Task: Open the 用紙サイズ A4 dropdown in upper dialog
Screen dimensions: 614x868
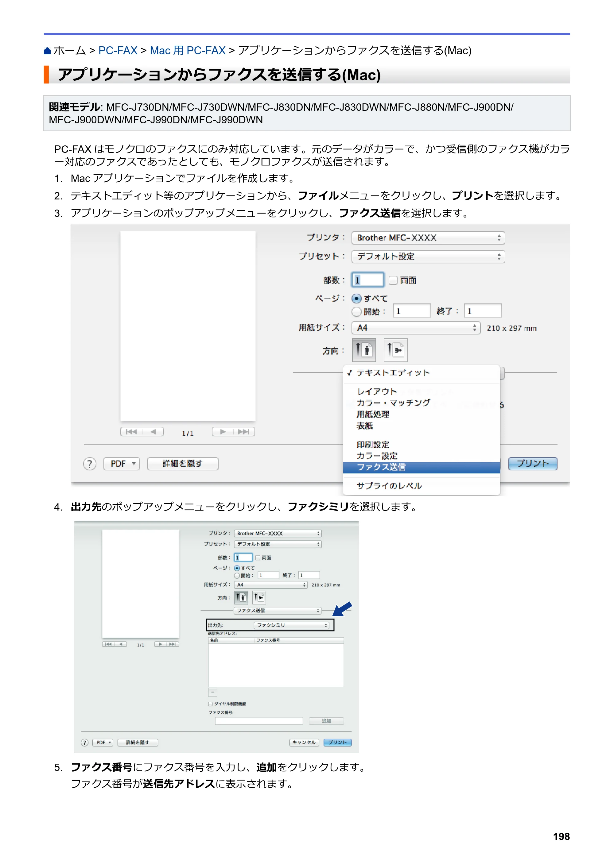Action: [x=416, y=328]
